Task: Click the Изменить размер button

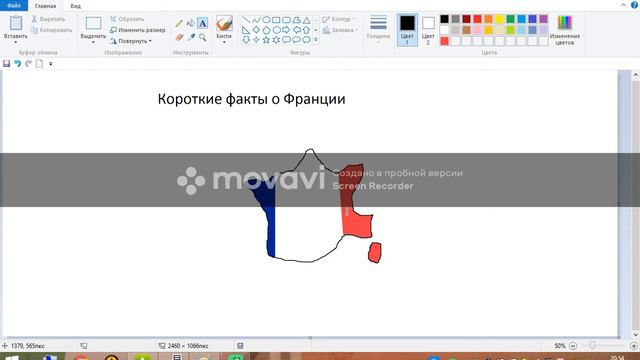Action: 138,30
